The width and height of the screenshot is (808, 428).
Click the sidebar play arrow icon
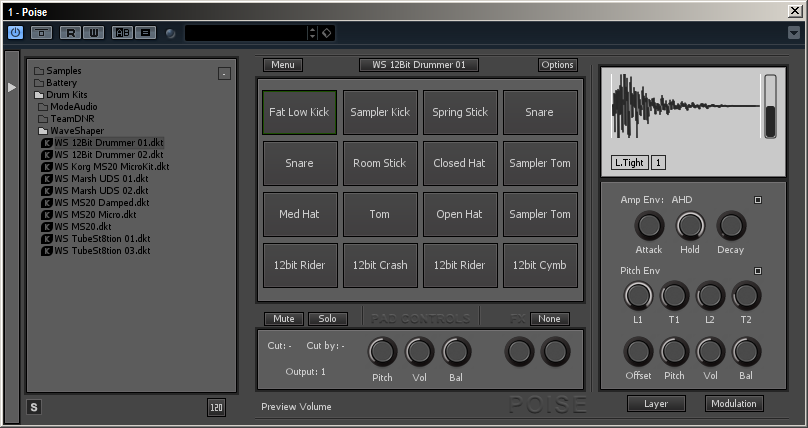point(12,88)
